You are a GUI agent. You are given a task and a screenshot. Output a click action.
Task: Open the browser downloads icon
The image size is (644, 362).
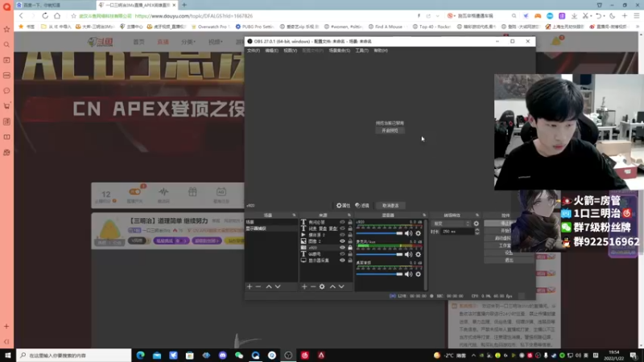(574, 16)
